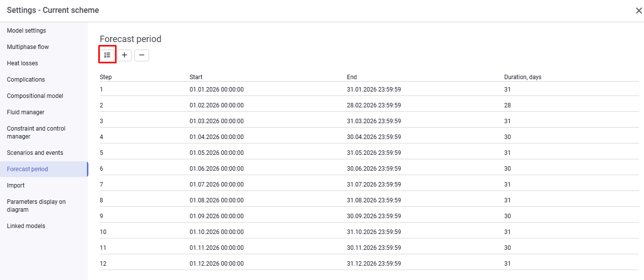Select end date 31.01.2026 23:59:59
The image size is (644, 280).
coord(374,90)
